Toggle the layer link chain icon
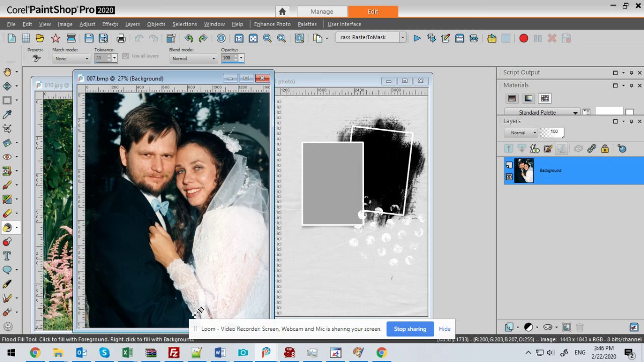The width and height of the screenshot is (644, 362). [592, 148]
